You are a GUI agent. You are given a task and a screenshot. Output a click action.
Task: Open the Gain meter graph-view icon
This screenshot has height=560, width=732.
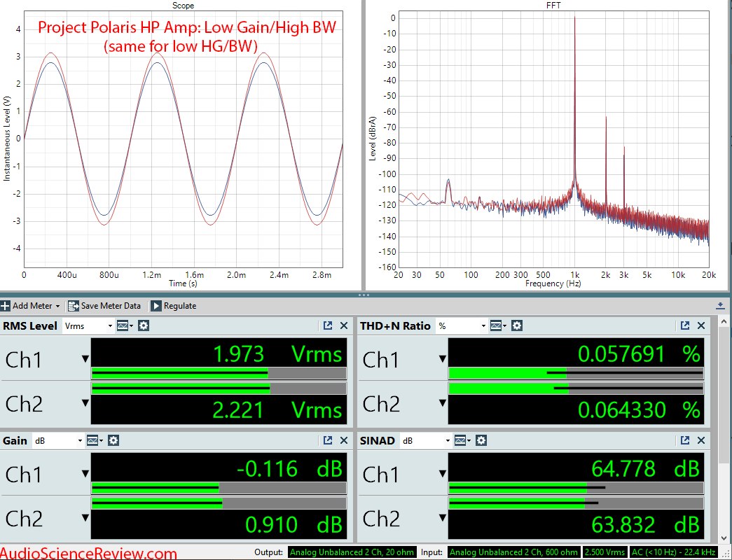point(95,440)
